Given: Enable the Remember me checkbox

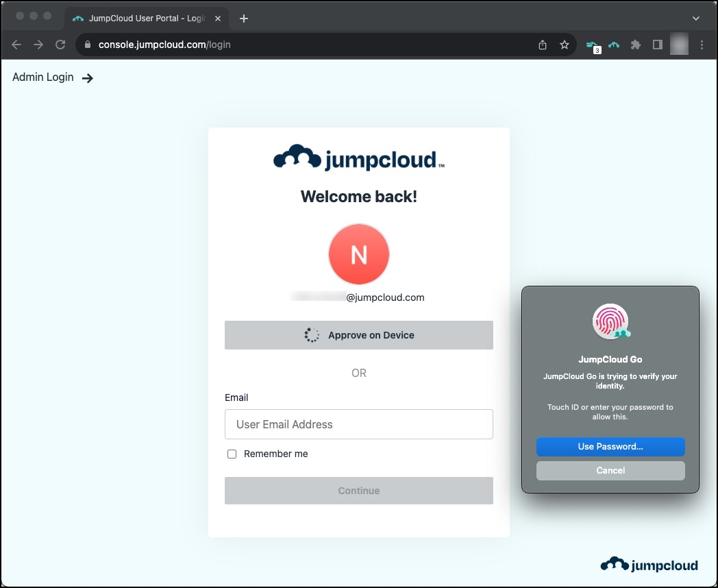Looking at the screenshot, I should coord(232,454).
